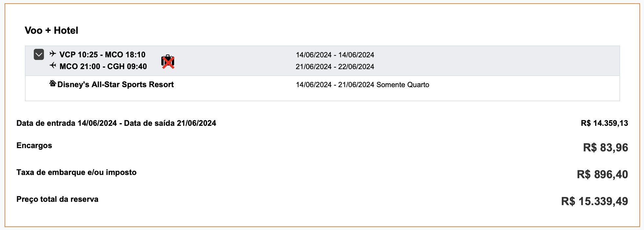Click the R$ 896,40 tax amount
Screen dimensions: 644x230
click(602, 174)
